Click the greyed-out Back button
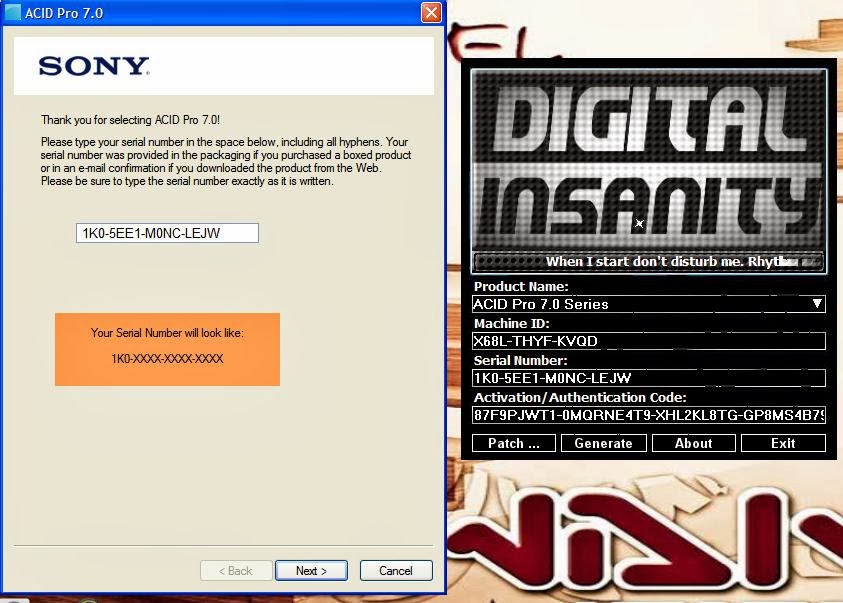The height and width of the screenshot is (603, 843). click(235, 570)
